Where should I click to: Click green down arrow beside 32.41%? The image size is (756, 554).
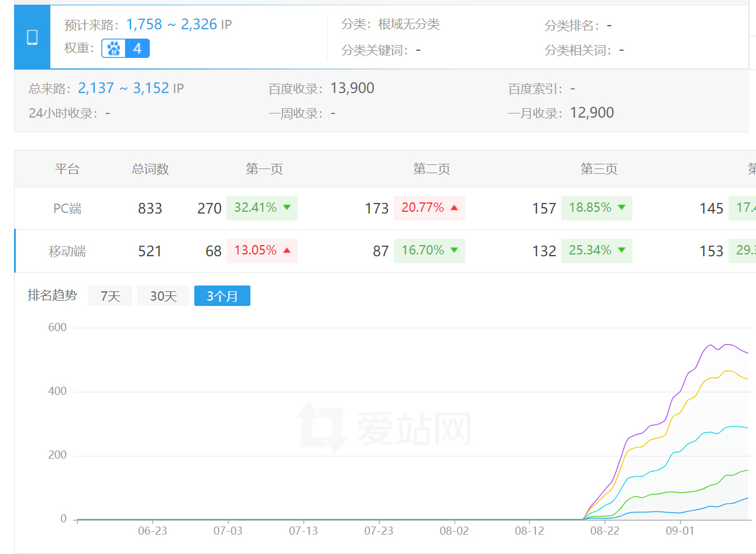coord(287,208)
